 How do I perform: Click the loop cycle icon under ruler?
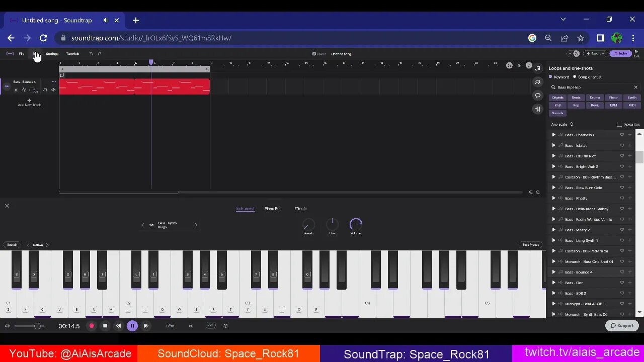click(x=62, y=75)
